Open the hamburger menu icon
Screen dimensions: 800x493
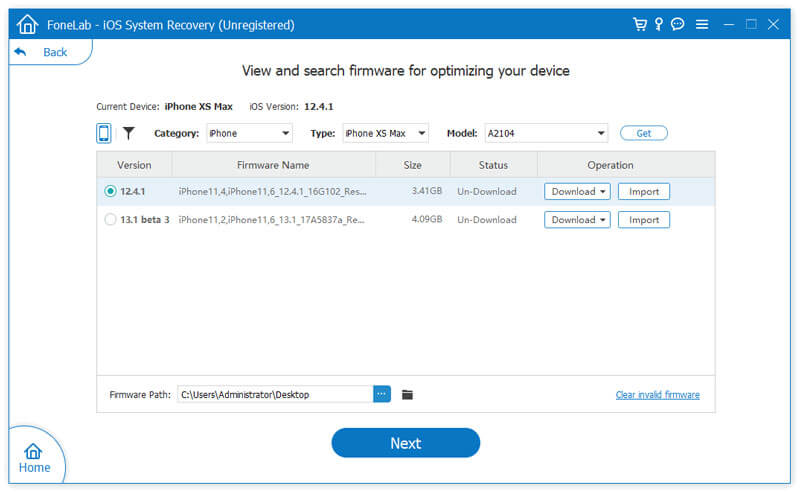pos(702,24)
